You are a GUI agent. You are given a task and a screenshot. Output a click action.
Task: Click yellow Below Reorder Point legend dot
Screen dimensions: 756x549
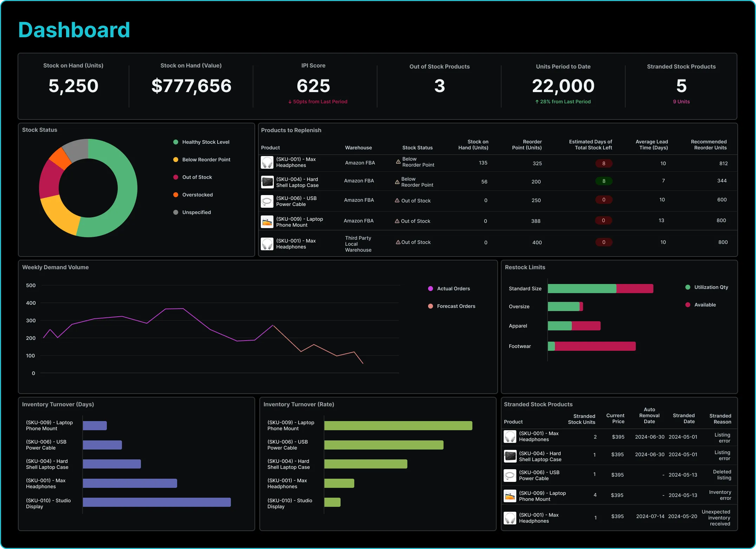click(176, 160)
